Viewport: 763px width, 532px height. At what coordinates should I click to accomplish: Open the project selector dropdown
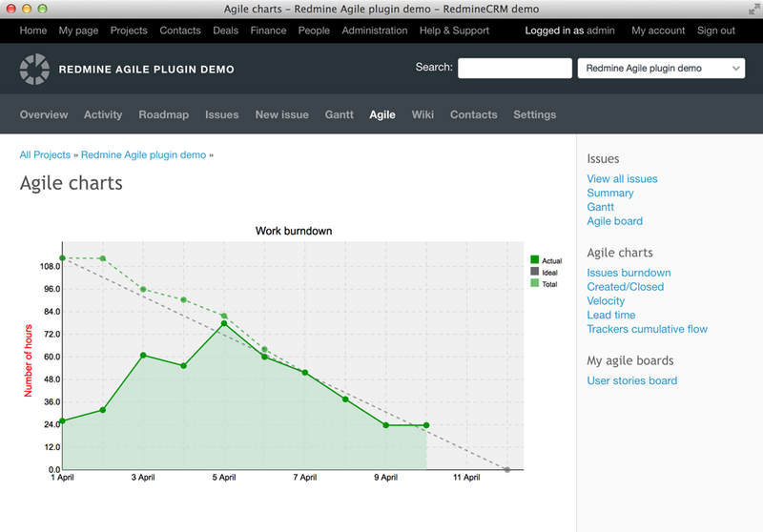[x=661, y=69]
